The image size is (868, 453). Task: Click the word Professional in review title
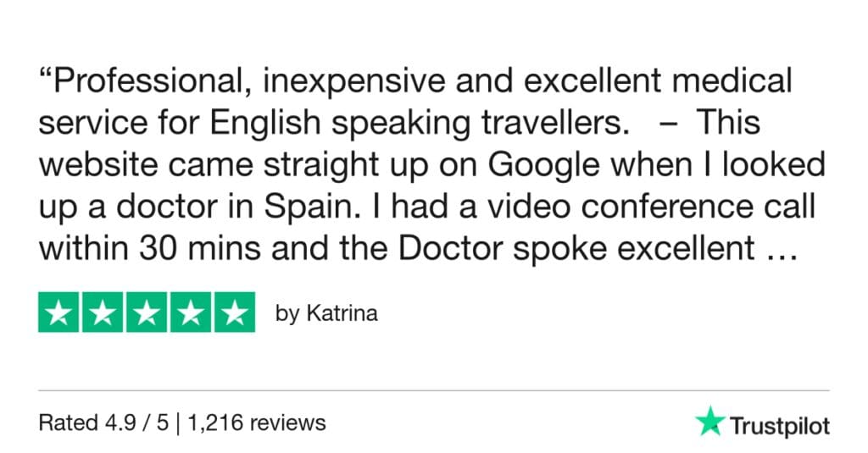click(x=141, y=82)
